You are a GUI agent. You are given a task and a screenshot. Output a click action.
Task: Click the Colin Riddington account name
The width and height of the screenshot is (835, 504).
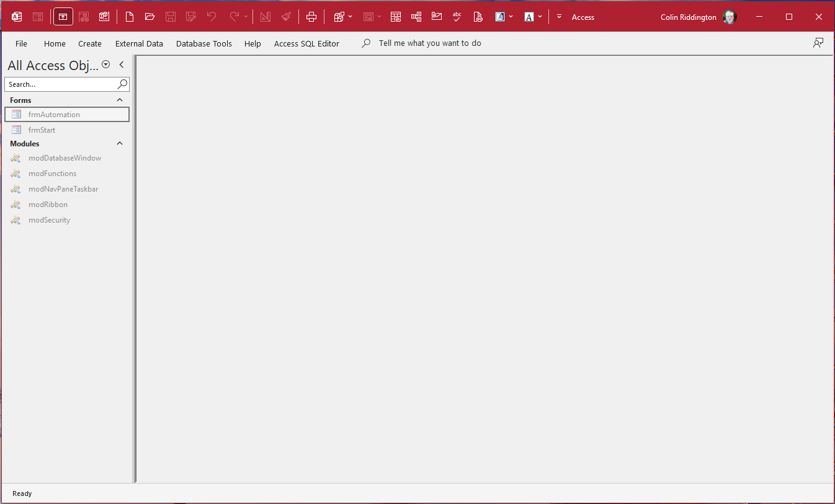(689, 17)
